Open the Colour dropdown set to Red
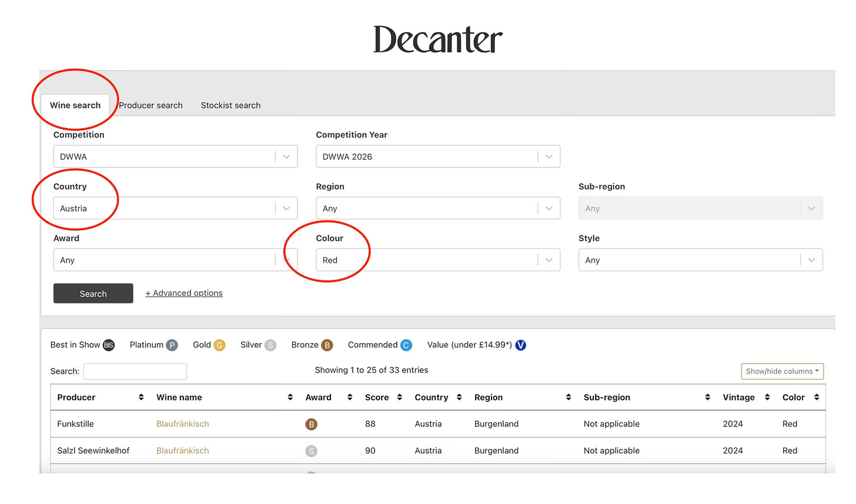 click(x=438, y=260)
